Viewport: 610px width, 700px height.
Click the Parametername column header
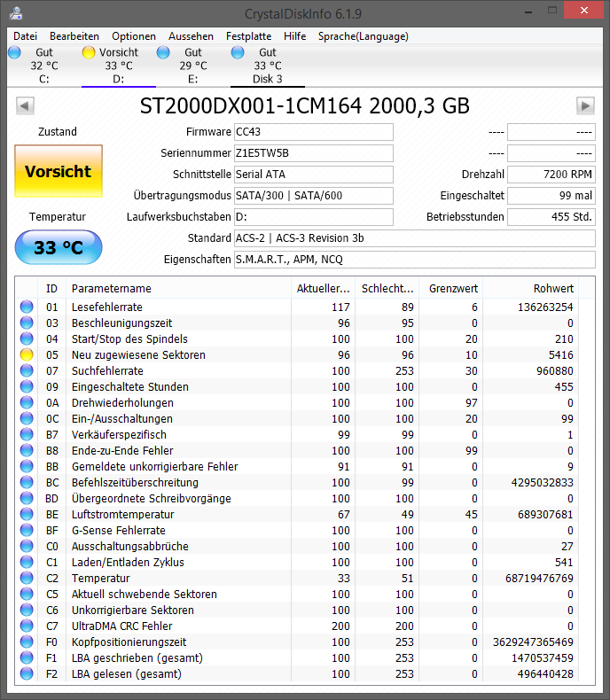click(178, 288)
